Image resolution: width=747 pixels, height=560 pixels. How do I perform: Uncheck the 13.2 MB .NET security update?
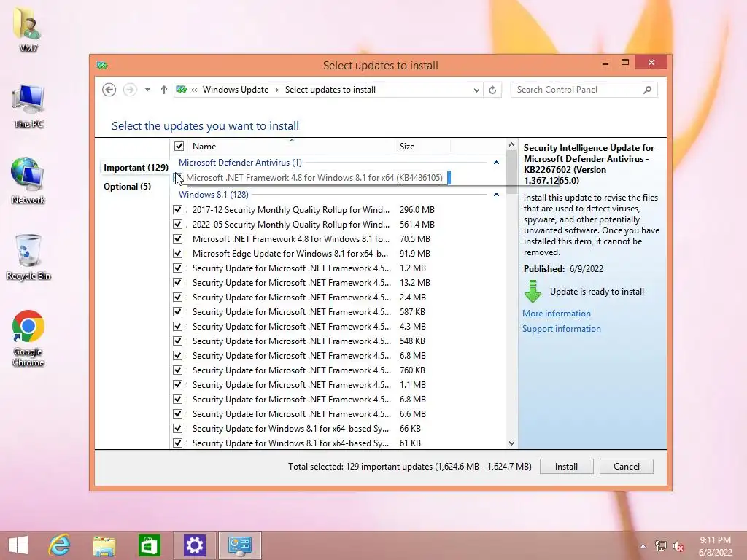click(178, 282)
